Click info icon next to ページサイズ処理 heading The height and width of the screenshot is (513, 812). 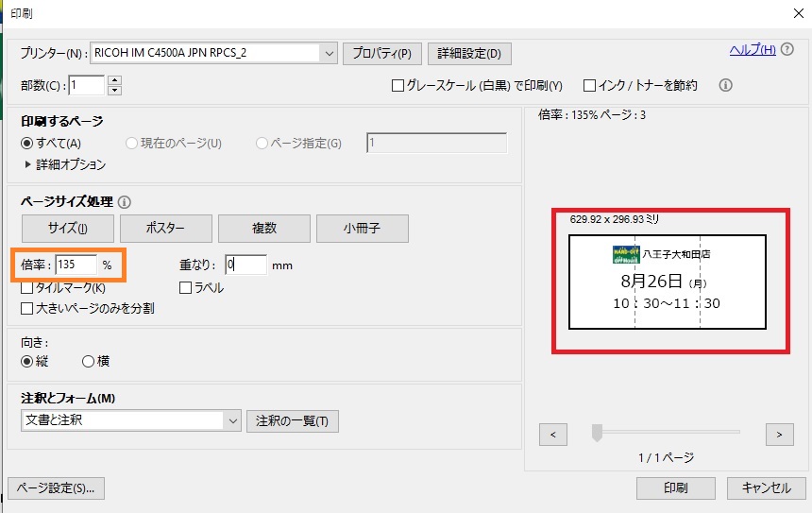[125, 201]
